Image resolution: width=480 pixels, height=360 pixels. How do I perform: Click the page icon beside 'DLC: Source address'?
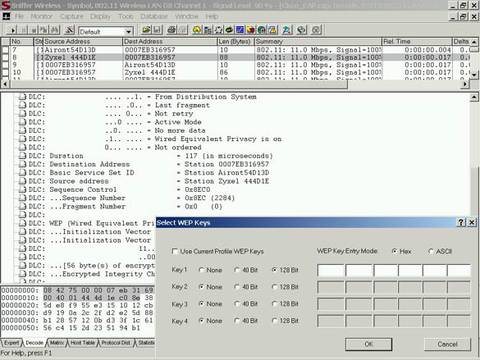[22, 181]
